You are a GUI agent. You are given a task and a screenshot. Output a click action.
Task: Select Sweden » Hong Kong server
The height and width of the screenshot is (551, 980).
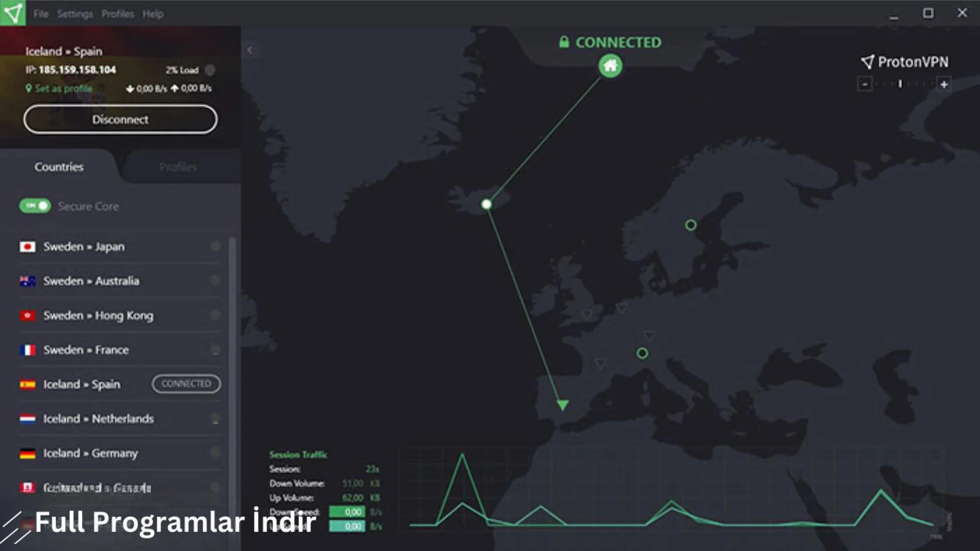(x=121, y=315)
